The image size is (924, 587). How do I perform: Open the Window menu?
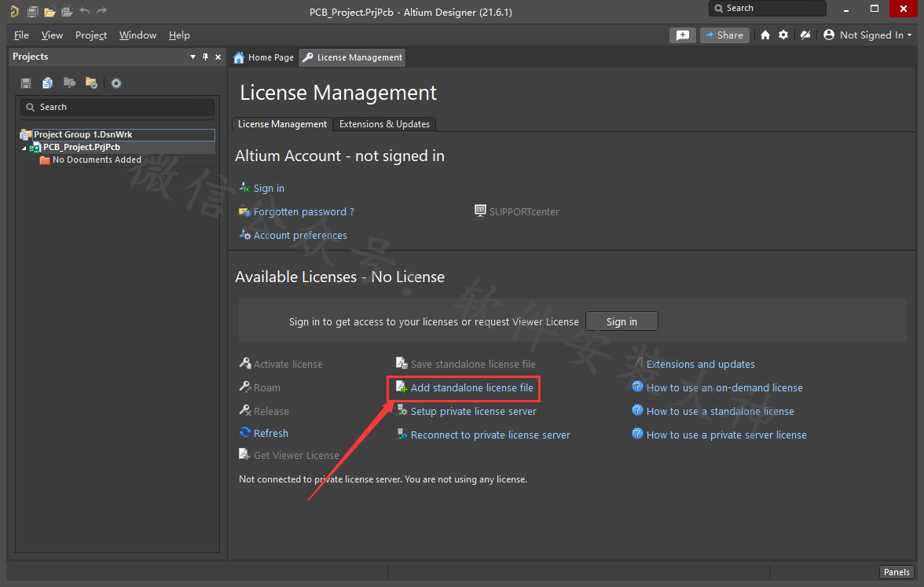point(137,35)
